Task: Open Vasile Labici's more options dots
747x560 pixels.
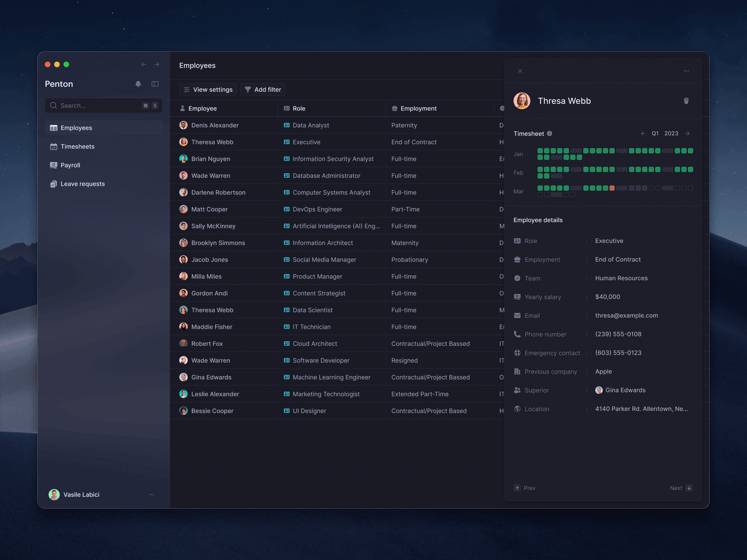Action: pyautogui.click(x=151, y=495)
